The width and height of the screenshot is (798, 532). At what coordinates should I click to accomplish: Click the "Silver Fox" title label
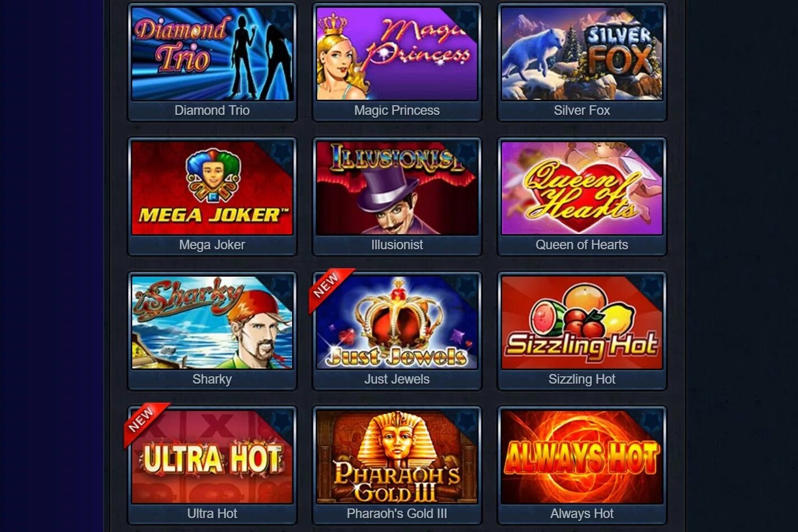(582, 110)
